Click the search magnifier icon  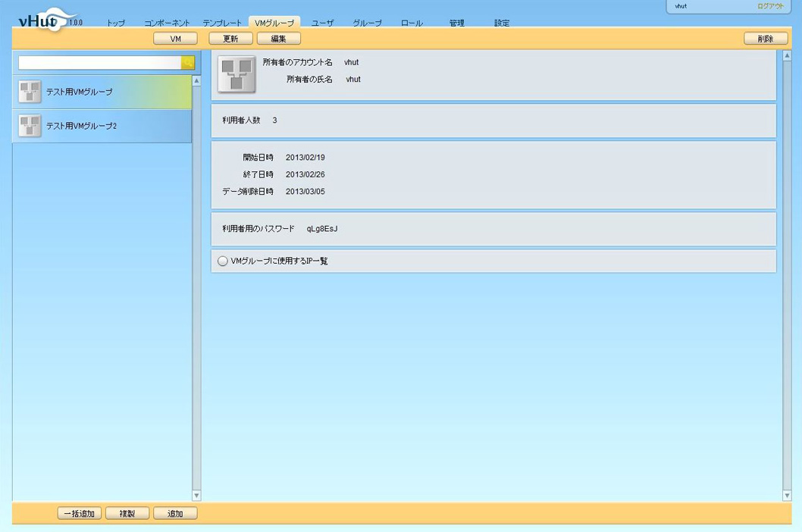pos(188,62)
